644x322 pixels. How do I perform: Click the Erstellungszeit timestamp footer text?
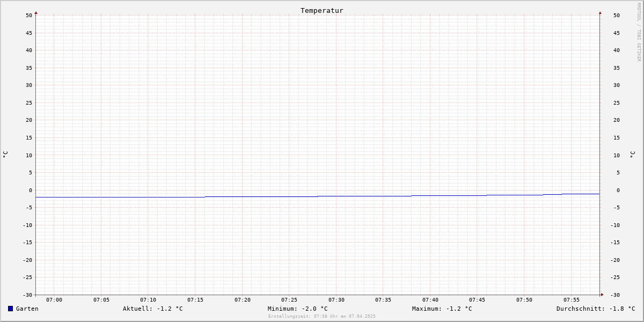pyautogui.click(x=322, y=316)
